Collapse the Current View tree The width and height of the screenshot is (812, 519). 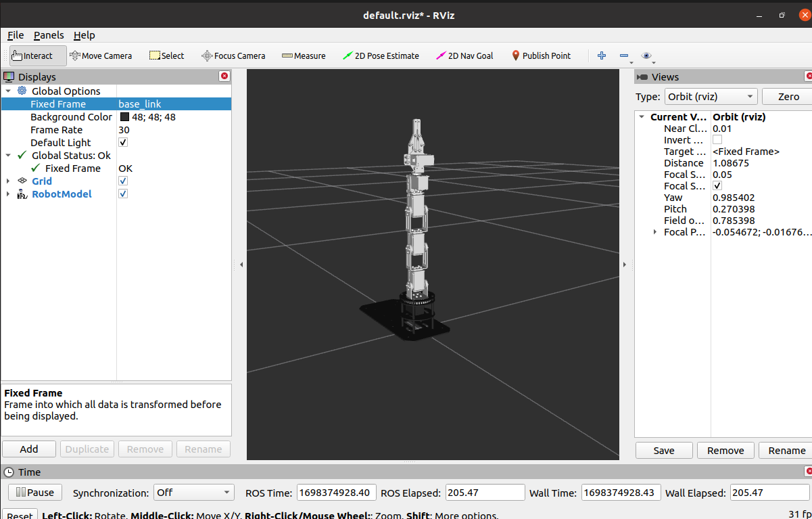642,116
